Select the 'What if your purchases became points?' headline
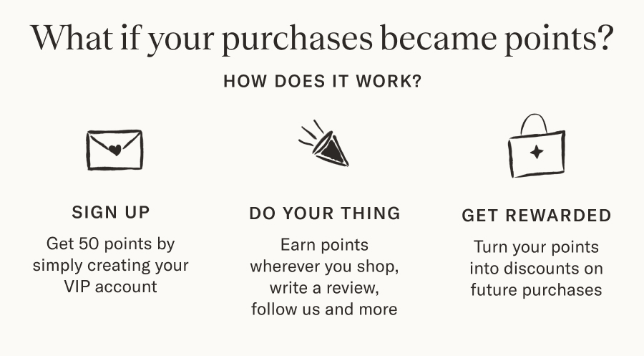644x356 pixels. pyautogui.click(x=322, y=38)
